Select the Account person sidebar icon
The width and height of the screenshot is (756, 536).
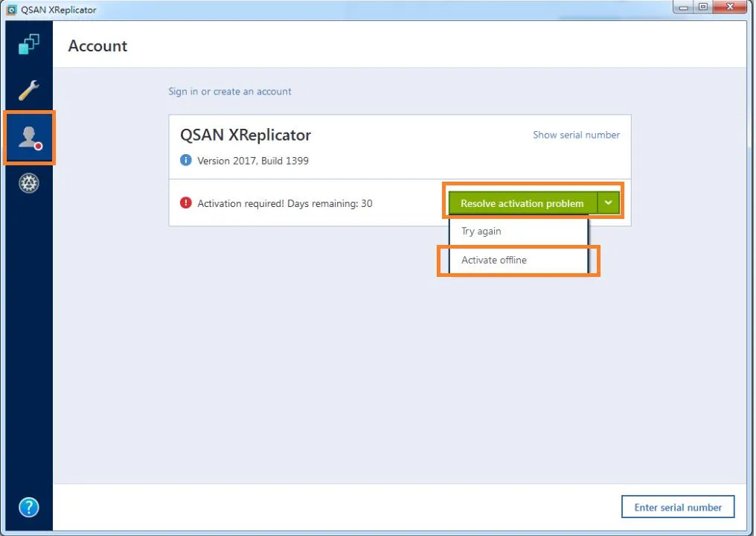30,138
